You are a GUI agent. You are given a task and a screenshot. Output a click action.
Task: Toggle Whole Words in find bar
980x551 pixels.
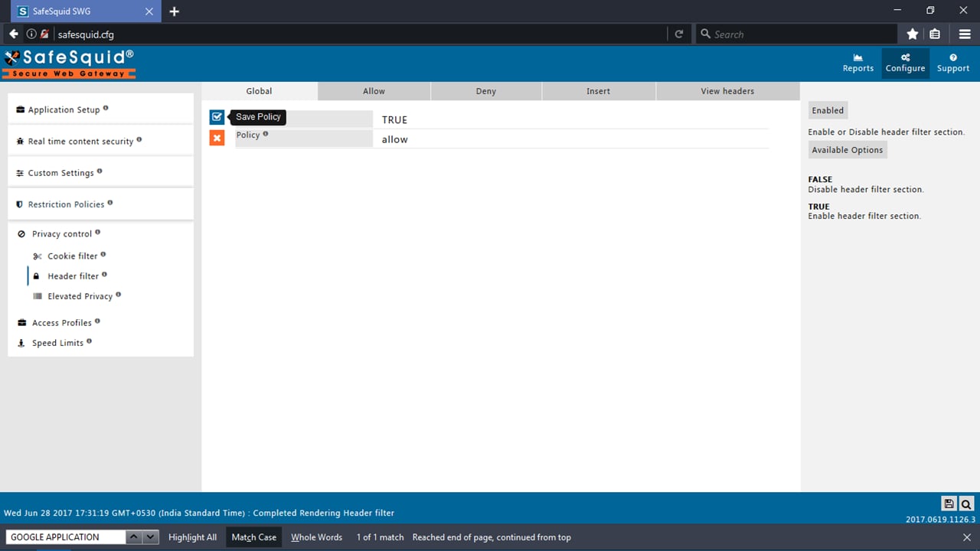316,537
